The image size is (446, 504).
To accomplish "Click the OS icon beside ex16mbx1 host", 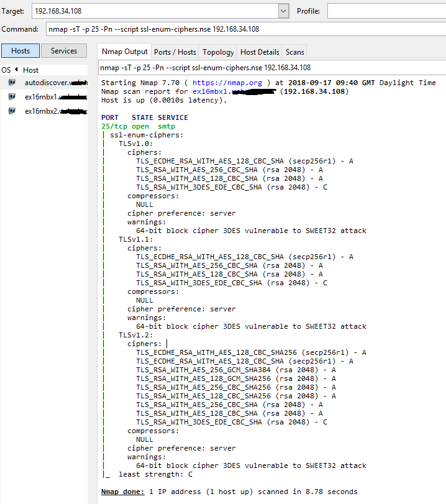I will pos(12,97).
